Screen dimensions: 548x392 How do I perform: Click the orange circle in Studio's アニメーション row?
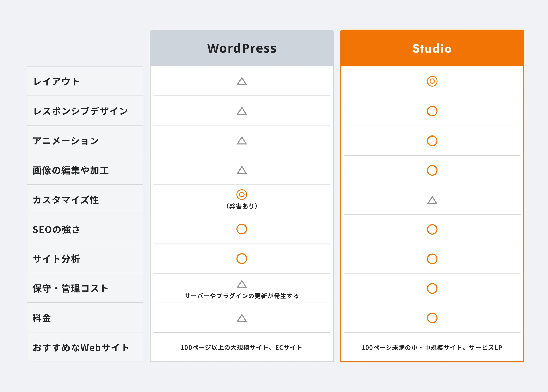[x=432, y=141]
